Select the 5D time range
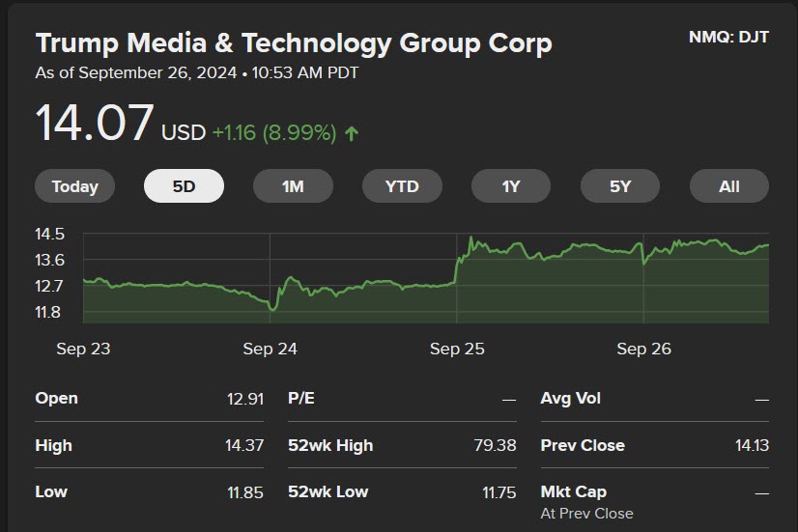 184,186
